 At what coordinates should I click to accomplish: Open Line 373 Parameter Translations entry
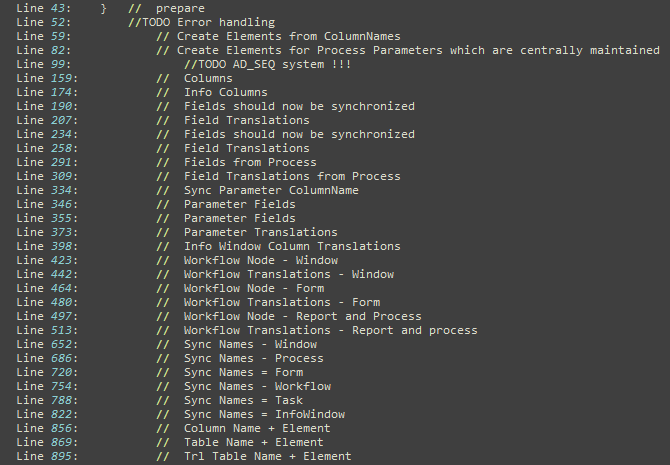click(177, 232)
